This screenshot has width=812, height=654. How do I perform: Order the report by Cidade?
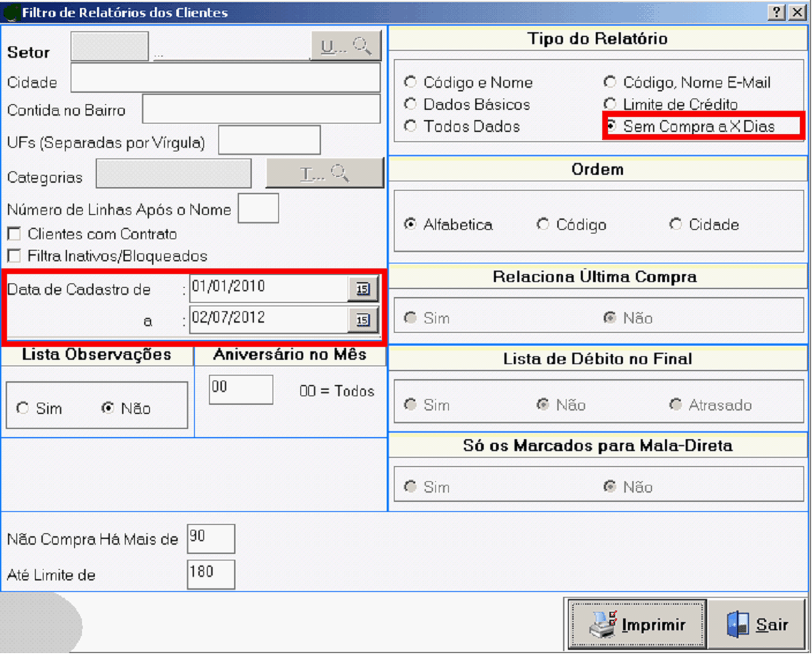coord(675,225)
